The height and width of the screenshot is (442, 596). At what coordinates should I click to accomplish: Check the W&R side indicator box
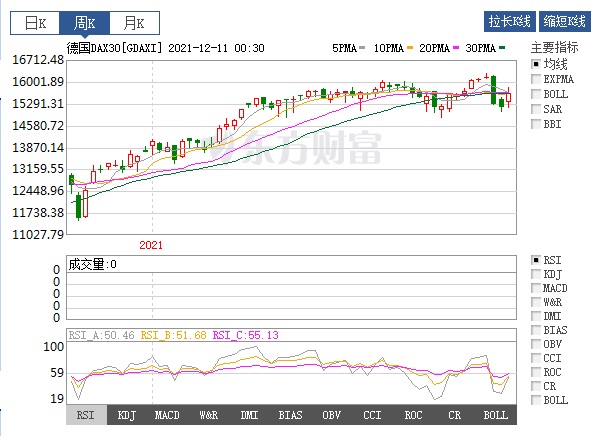[536, 302]
